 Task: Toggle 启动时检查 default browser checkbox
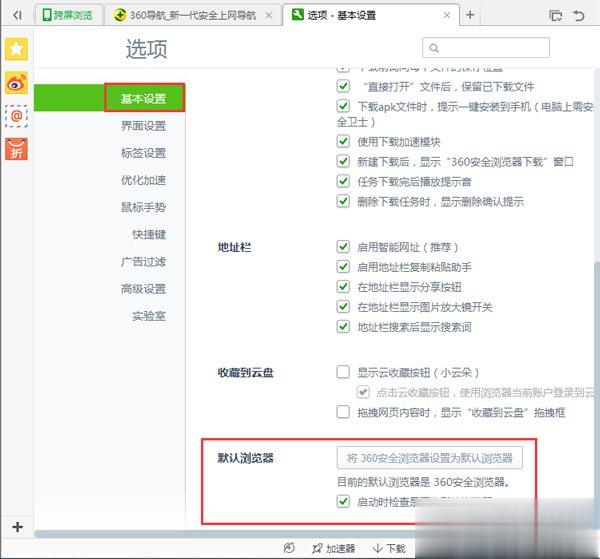[343, 501]
